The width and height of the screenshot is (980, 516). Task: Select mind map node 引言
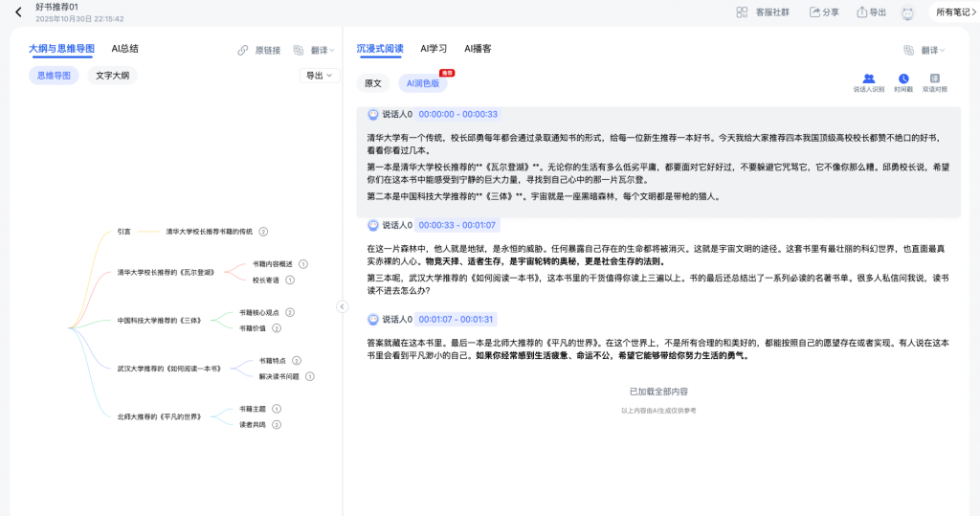coord(123,232)
